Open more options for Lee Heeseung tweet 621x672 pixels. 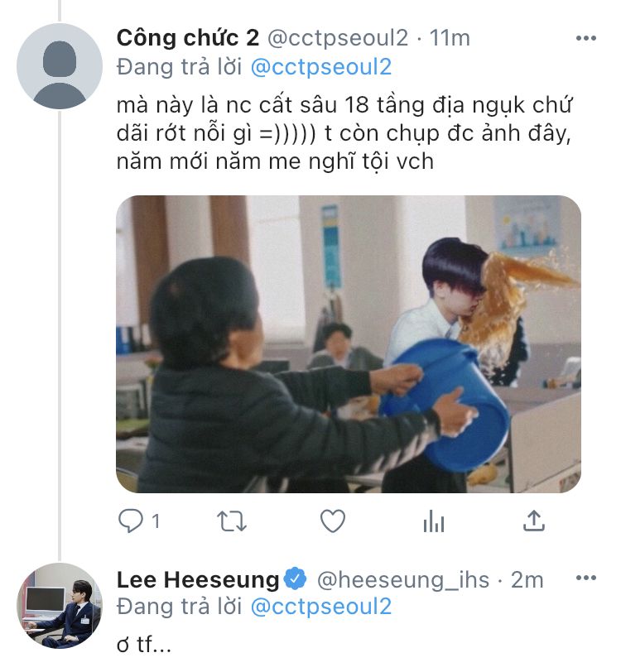pyautogui.click(x=586, y=578)
